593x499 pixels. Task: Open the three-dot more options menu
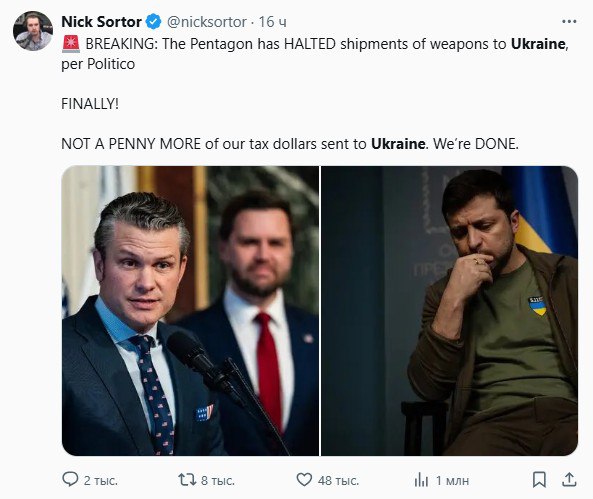[569, 22]
